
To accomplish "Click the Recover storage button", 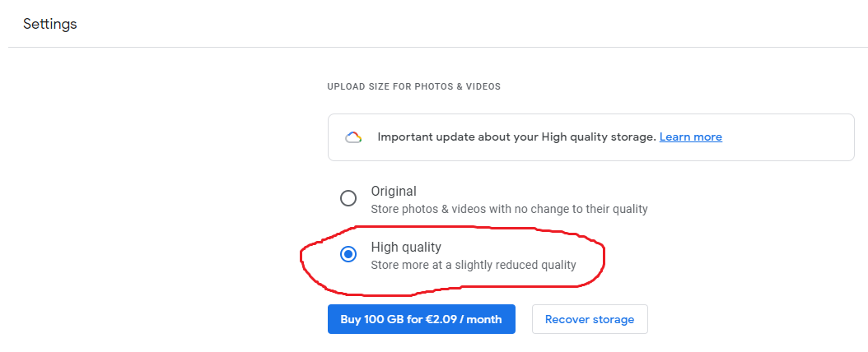I will 590,319.
